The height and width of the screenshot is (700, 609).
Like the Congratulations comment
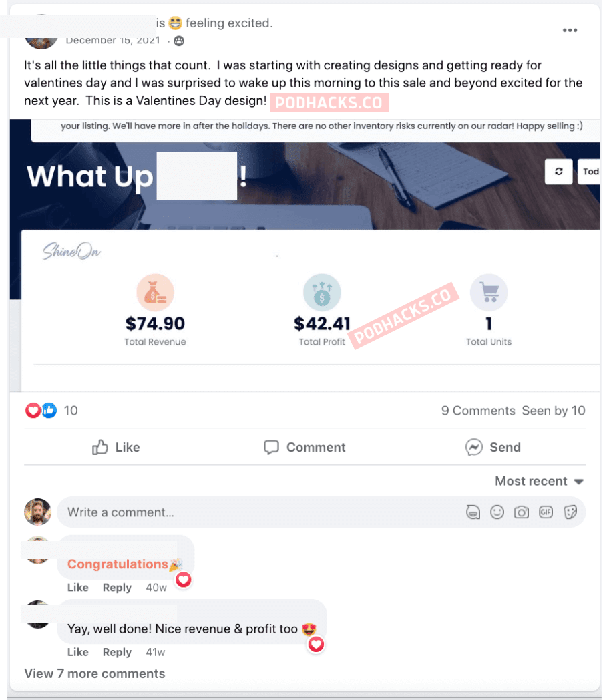[x=77, y=588]
